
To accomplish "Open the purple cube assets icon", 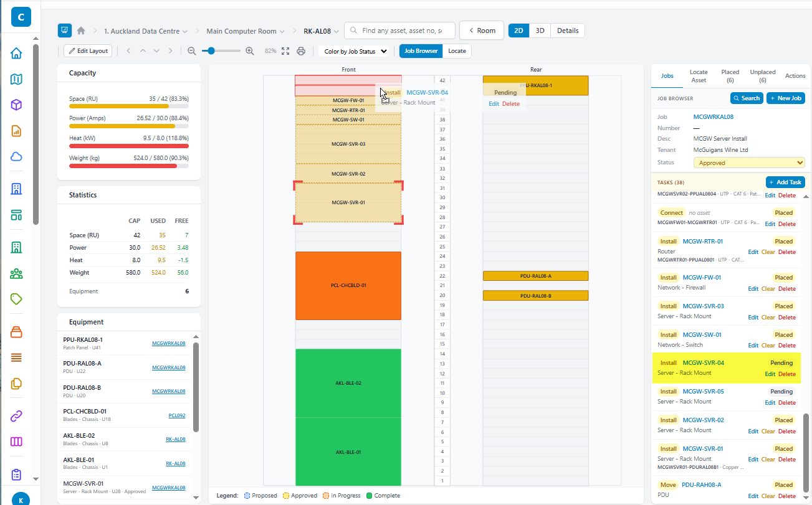I will tap(17, 105).
